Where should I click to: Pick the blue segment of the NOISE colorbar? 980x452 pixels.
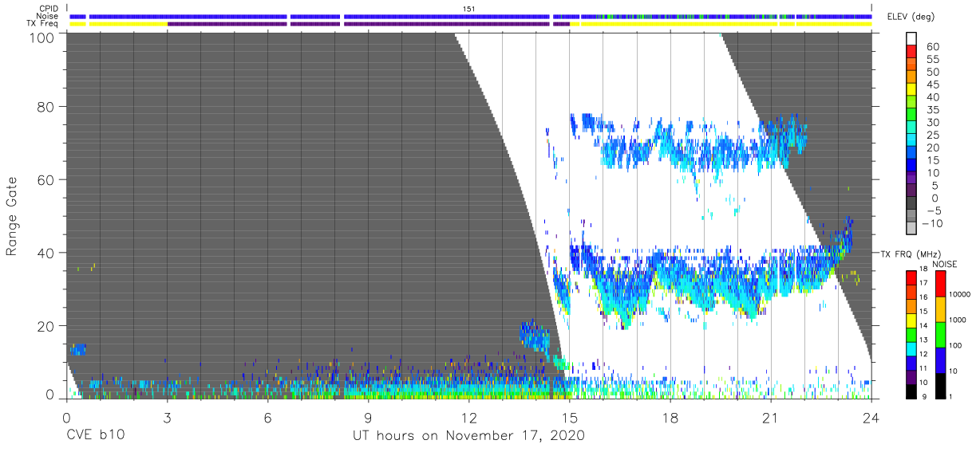click(x=939, y=360)
